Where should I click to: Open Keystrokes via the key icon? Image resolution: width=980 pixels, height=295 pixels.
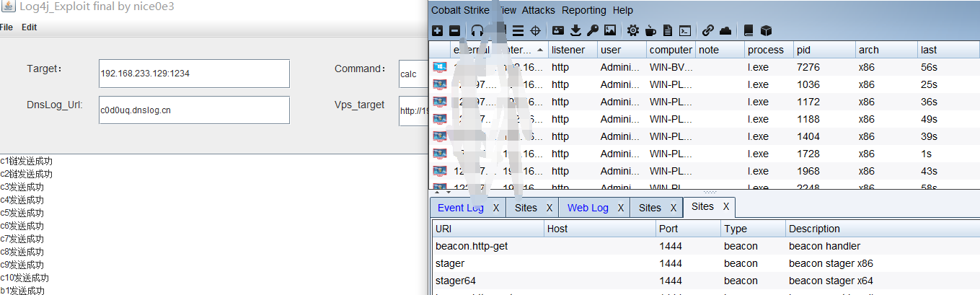(x=593, y=30)
